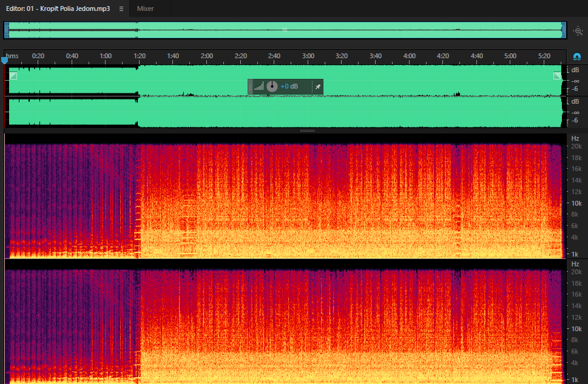Click the 2:00 mark on the time ruler
588x384 pixels.
(207, 56)
